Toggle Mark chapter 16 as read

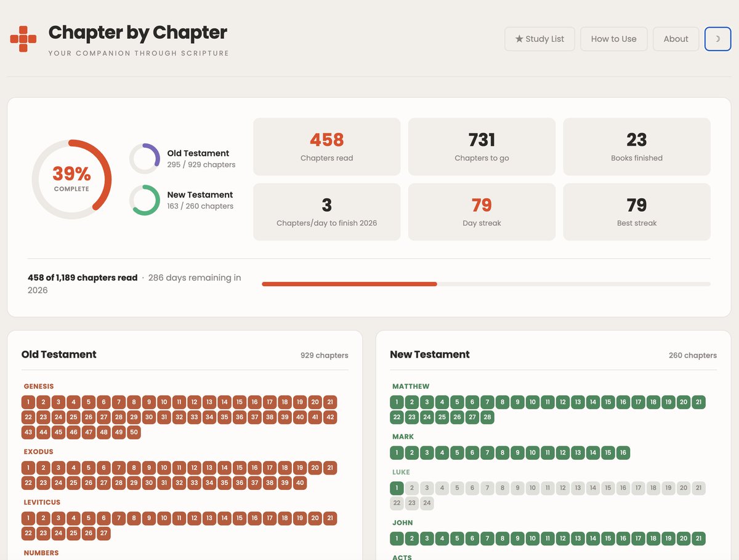point(623,453)
